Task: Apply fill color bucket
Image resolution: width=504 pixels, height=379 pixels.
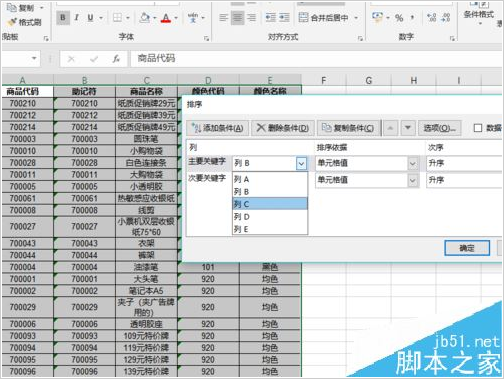Action: (x=145, y=17)
